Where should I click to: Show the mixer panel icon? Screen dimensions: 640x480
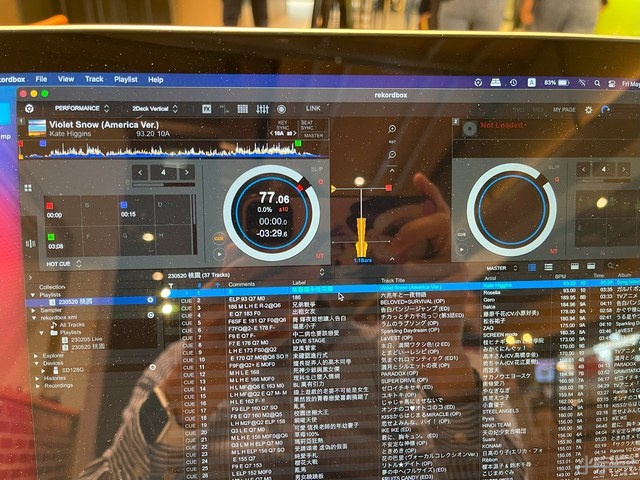[262, 108]
